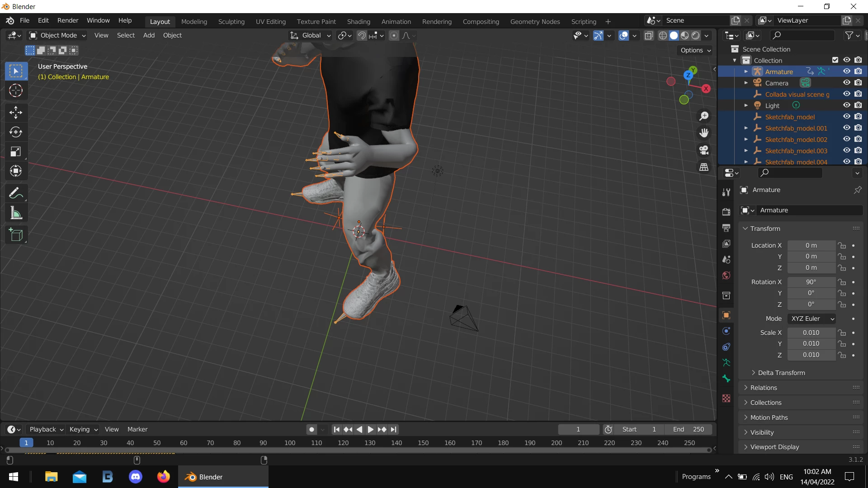The width and height of the screenshot is (868, 488).
Task: Select the Cursor tool in the toolbar
Action: coord(16,91)
